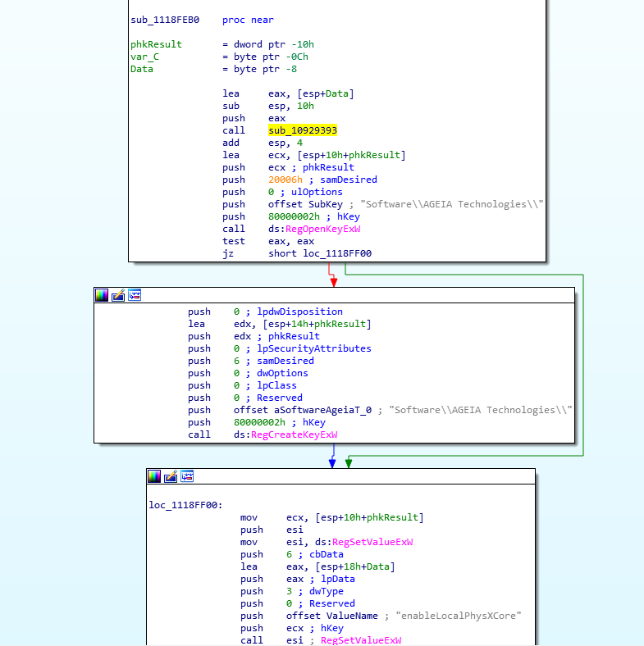Click edit-pencil icon on loc_1118FF00 block
Image resolution: width=644 pixels, height=646 pixels.
point(171,476)
